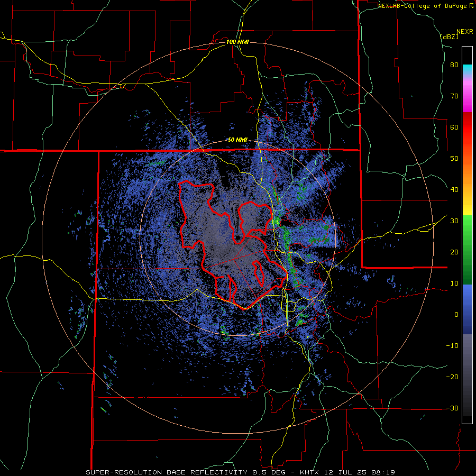The width and height of the screenshot is (476, 476).
Task: Click the -30 value on the dBZ scale
Action: (452, 408)
